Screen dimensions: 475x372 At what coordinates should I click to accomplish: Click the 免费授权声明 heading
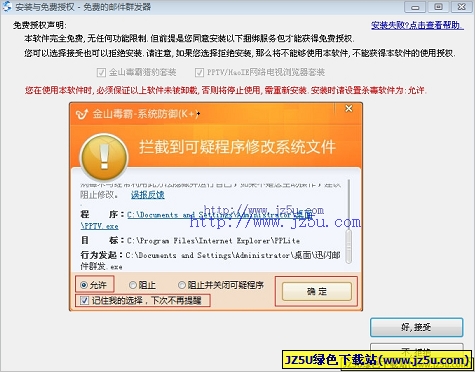[x=40, y=25]
